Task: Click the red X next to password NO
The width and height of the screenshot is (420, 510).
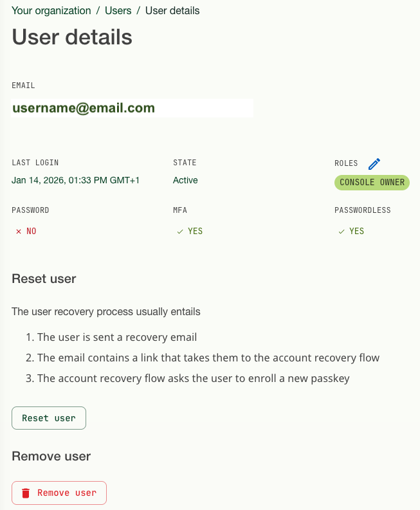Action: click(x=19, y=231)
